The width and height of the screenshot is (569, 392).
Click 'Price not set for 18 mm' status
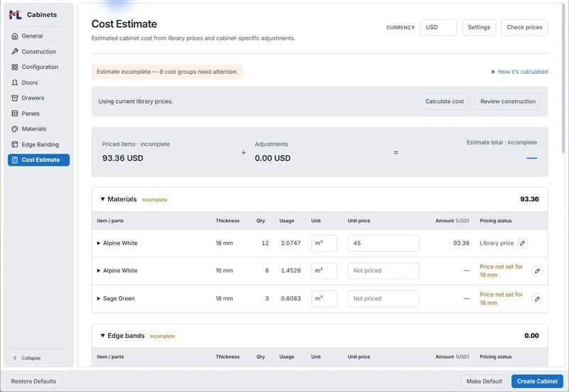click(501, 299)
